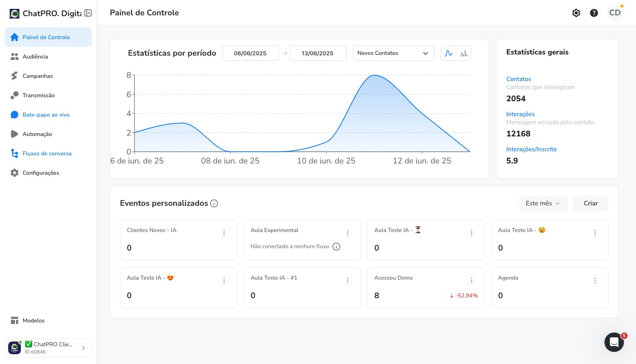Switch to line chart view
The width and height of the screenshot is (636, 364).
pos(449,53)
